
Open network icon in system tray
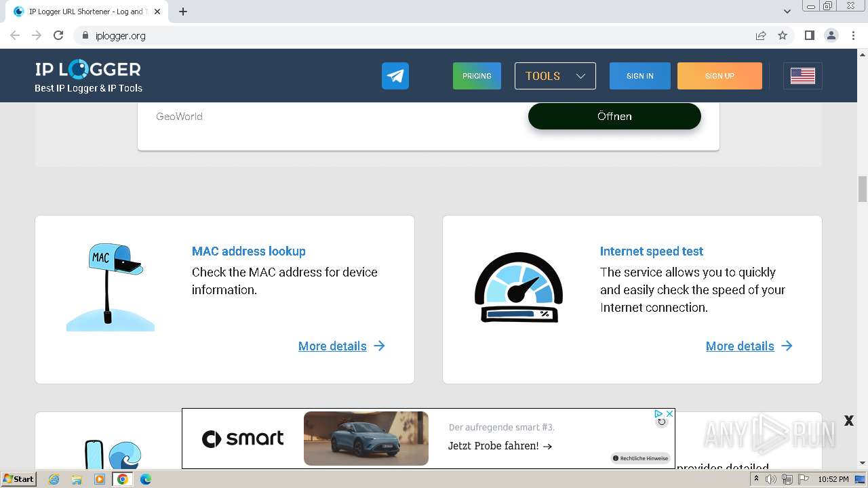pyautogui.click(x=787, y=479)
